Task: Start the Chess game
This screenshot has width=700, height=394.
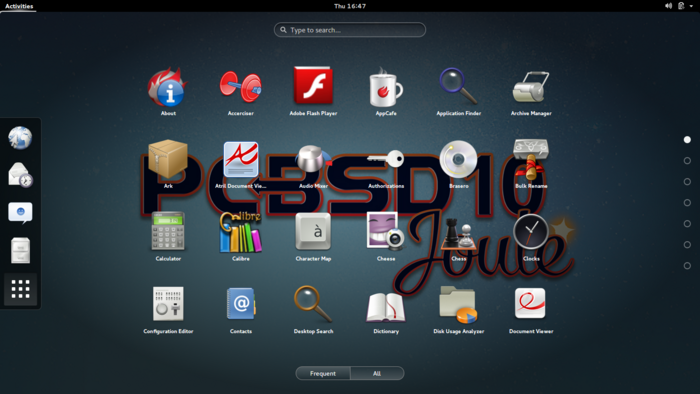Action: click(458, 236)
